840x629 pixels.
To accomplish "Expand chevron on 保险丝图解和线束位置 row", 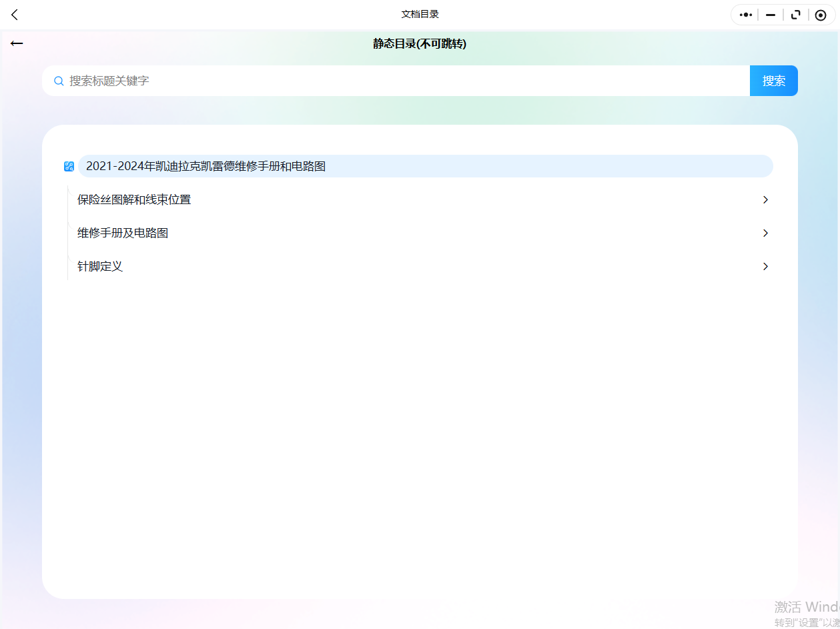I will point(765,199).
